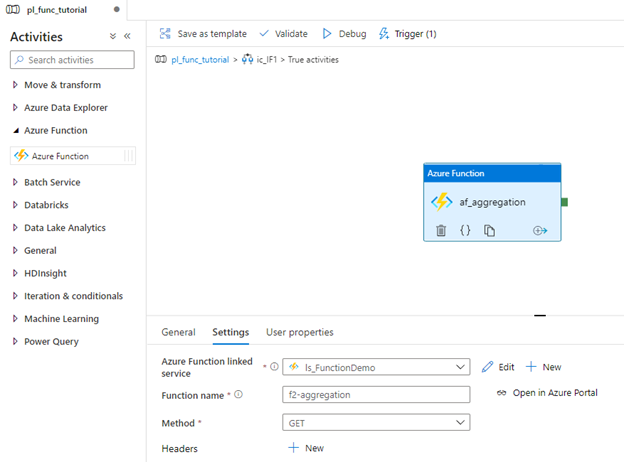This screenshot has height=462, width=624.
Task: Expand the Move & transform category
Action: pos(16,85)
